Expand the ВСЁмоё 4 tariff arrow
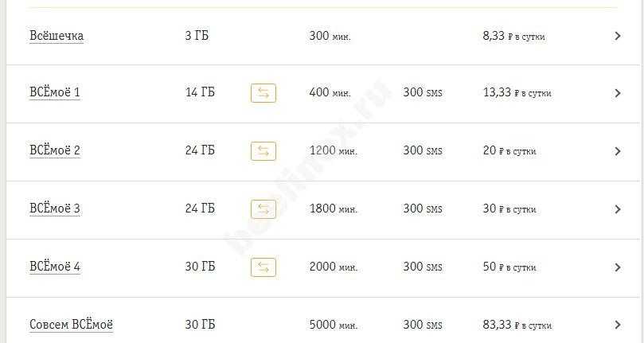Image resolution: width=644 pixels, height=343 pixels. click(618, 267)
